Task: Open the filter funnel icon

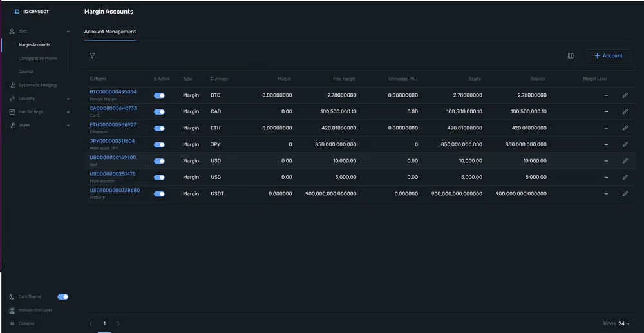Action: (92, 55)
